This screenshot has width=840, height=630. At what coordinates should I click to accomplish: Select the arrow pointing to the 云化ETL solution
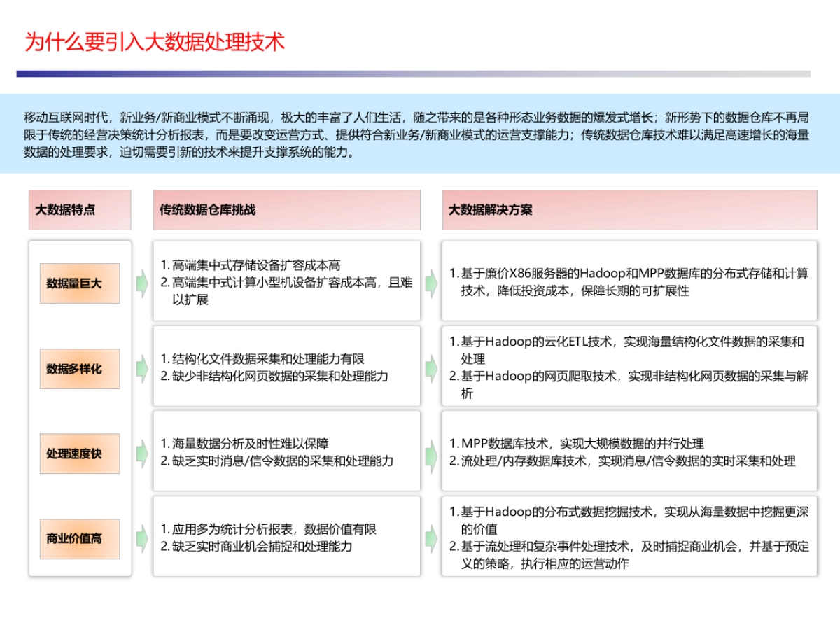(430, 369)
